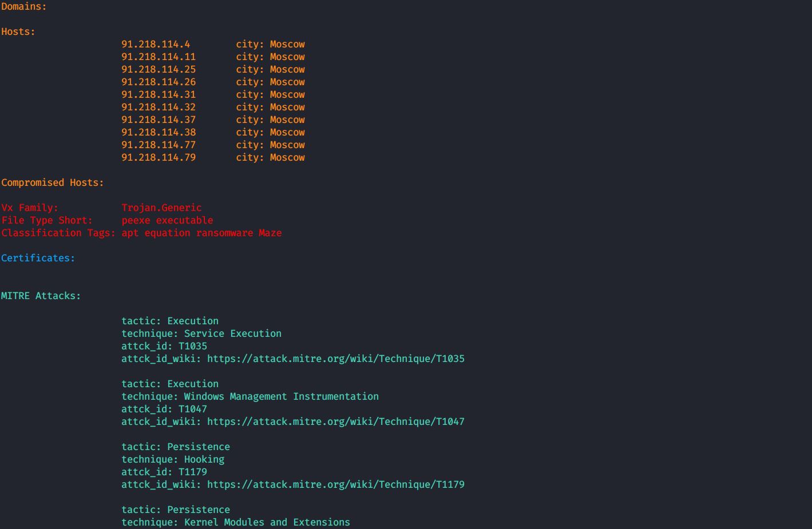This screenshot has width=812, height=529.
Task: Click the IP address 91.218.114.25
Action: [x=159, y=70]
